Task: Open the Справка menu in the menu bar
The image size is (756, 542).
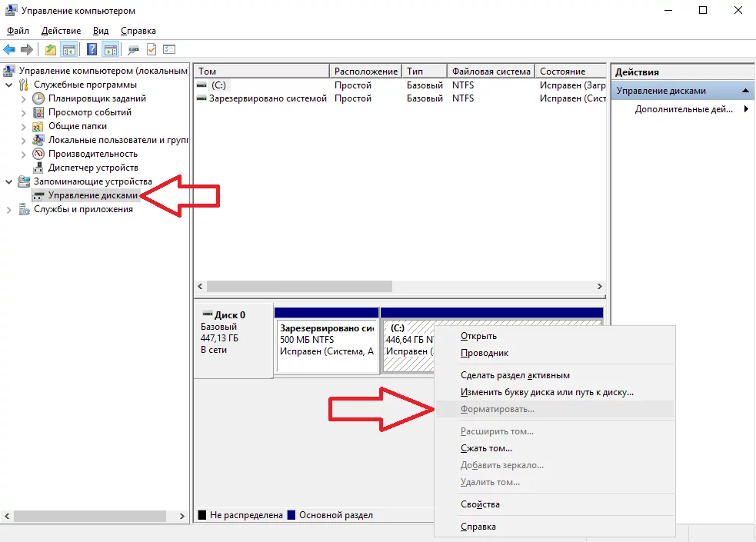Action: click(x=138, y=31)
